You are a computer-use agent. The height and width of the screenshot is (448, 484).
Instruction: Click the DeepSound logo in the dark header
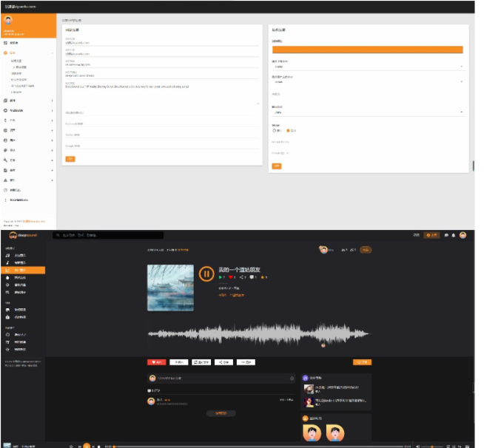click(21, 235)
